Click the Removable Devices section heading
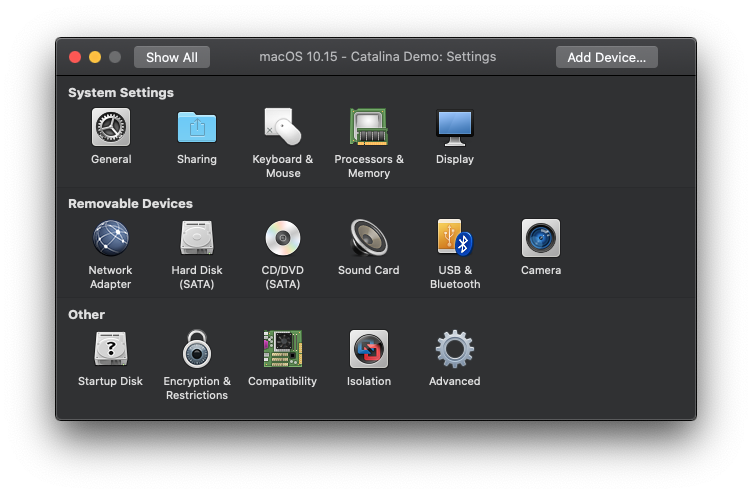752x494 pixels. 130,203
